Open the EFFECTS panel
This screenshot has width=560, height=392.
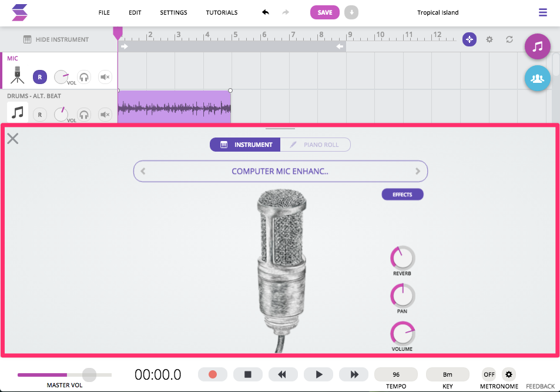(x=403, y=195)
